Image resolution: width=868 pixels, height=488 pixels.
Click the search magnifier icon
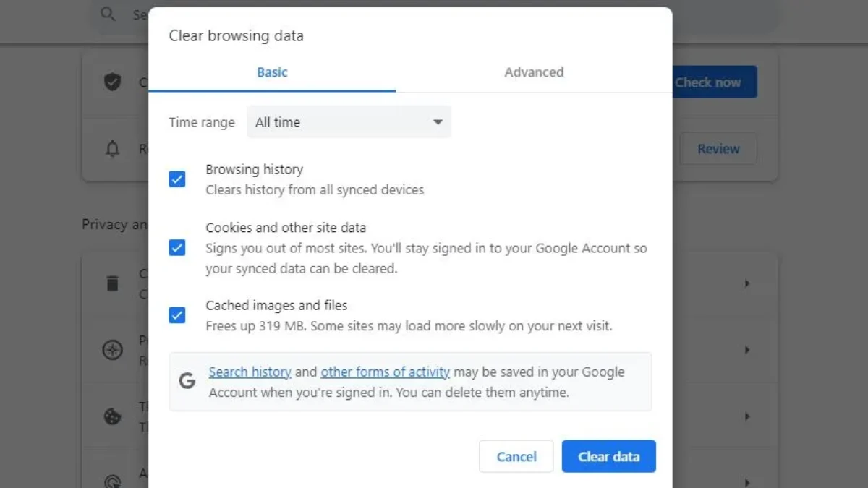[x=109, y=14]
